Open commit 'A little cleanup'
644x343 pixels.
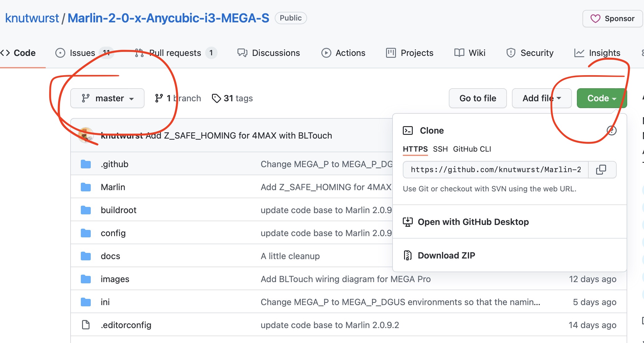coord(290,256)
